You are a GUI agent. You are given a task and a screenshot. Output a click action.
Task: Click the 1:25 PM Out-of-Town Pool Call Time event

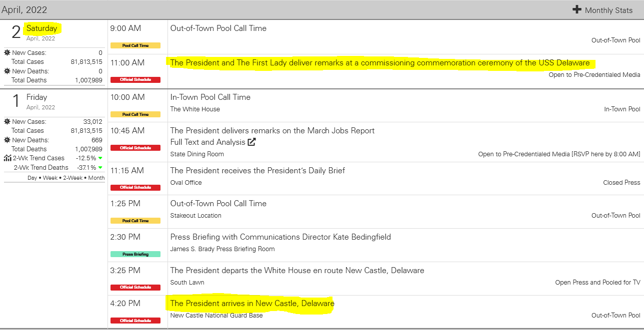click(x=218, y=204)
